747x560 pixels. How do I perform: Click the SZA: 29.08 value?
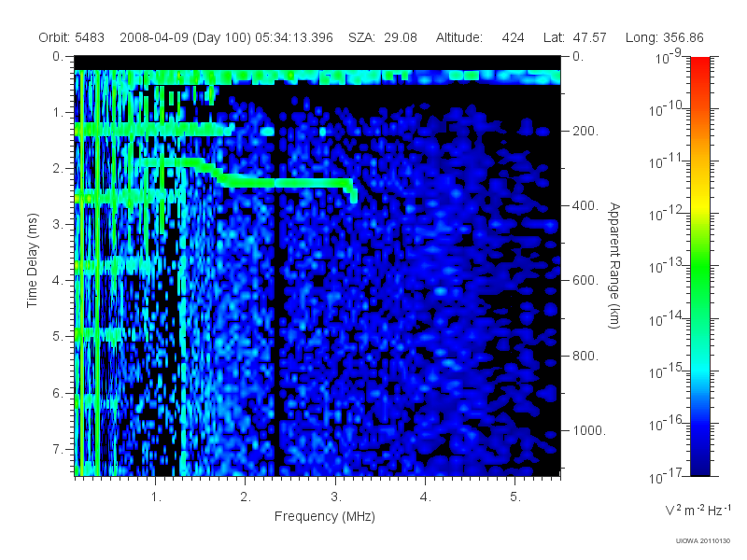[x=383, y=37]
